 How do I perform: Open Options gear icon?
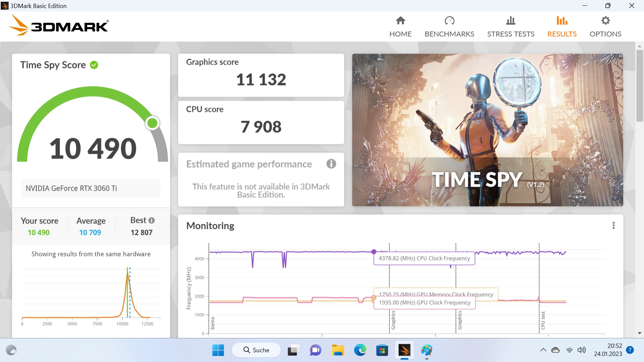pos(605,21)
